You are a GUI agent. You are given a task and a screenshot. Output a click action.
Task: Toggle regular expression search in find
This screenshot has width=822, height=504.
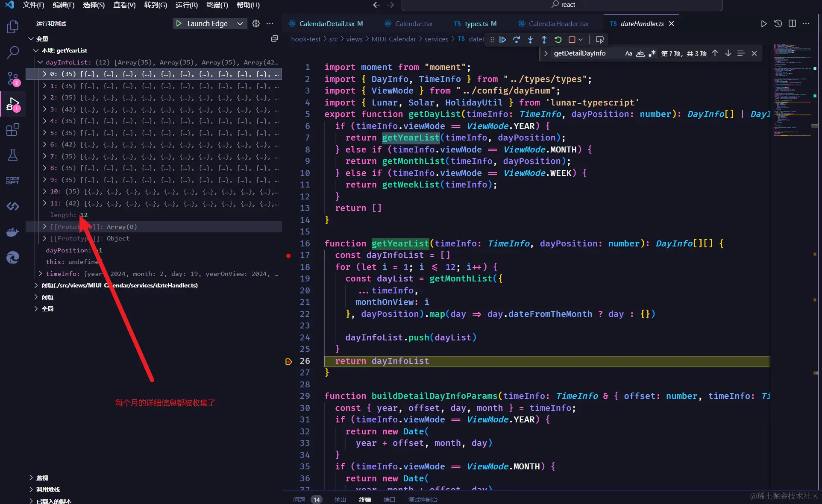click(x=652, y=53)
